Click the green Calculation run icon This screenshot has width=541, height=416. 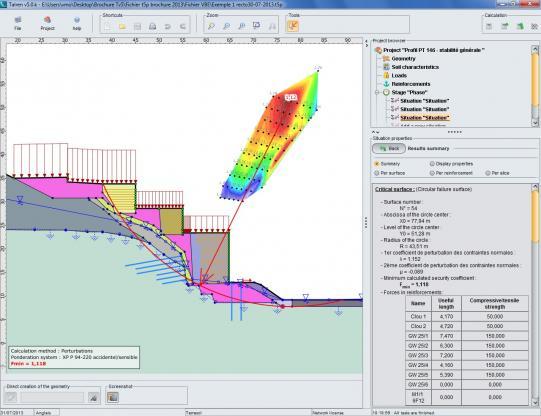(520, 26)
